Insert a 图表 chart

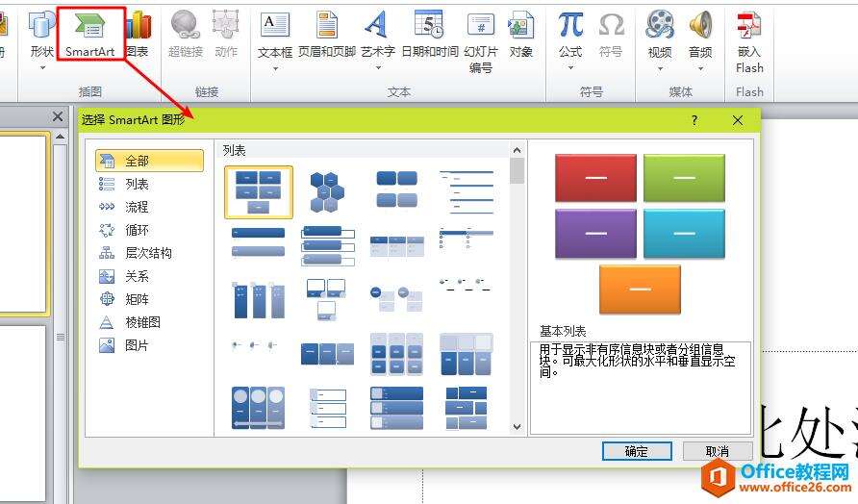pyautogui.click(x=138, y=34)
